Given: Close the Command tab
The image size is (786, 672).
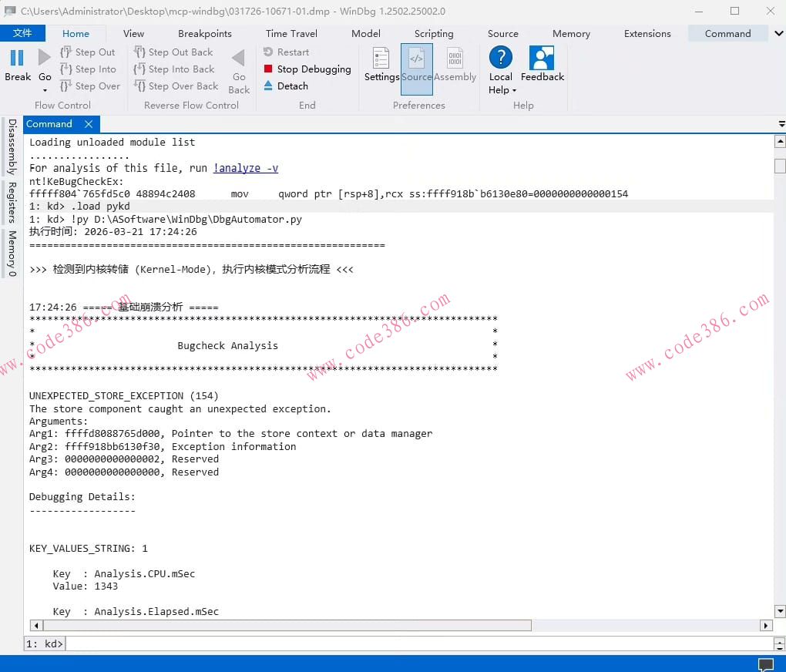Looking at the screenshot, I should click(x=89, y=124).
